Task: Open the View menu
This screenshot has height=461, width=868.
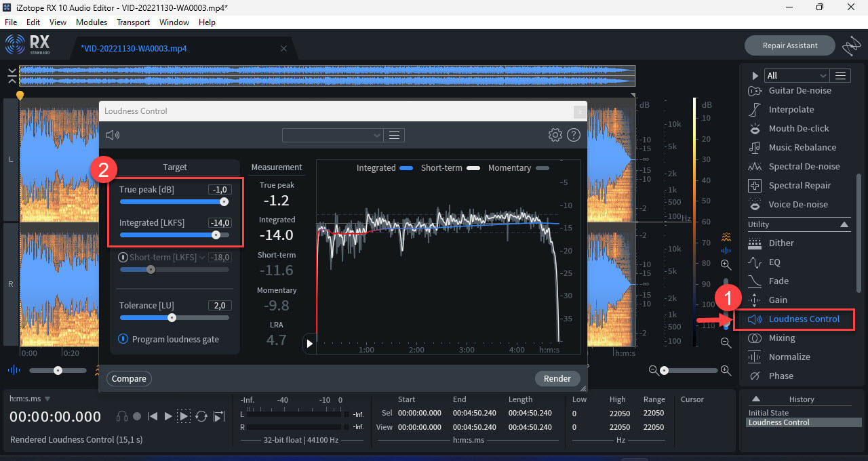Action: [x=58, y=22]
